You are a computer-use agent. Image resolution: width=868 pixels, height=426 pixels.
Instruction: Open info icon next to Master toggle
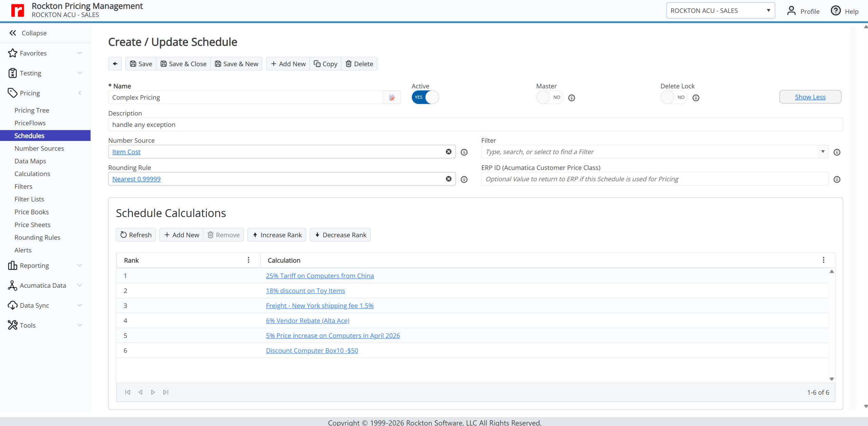pos(572,98)
